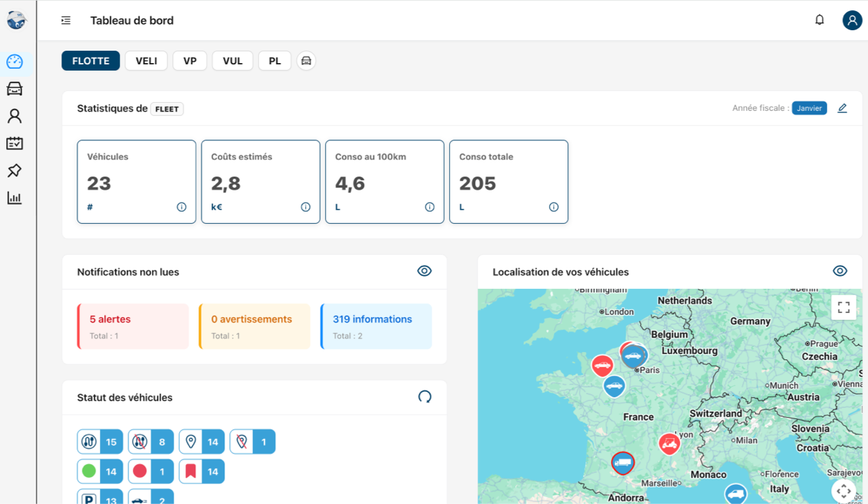This screenshot has width=868, height=504.
Task: Filter by the car status chip showing 2
Action: tap(151, 497)
